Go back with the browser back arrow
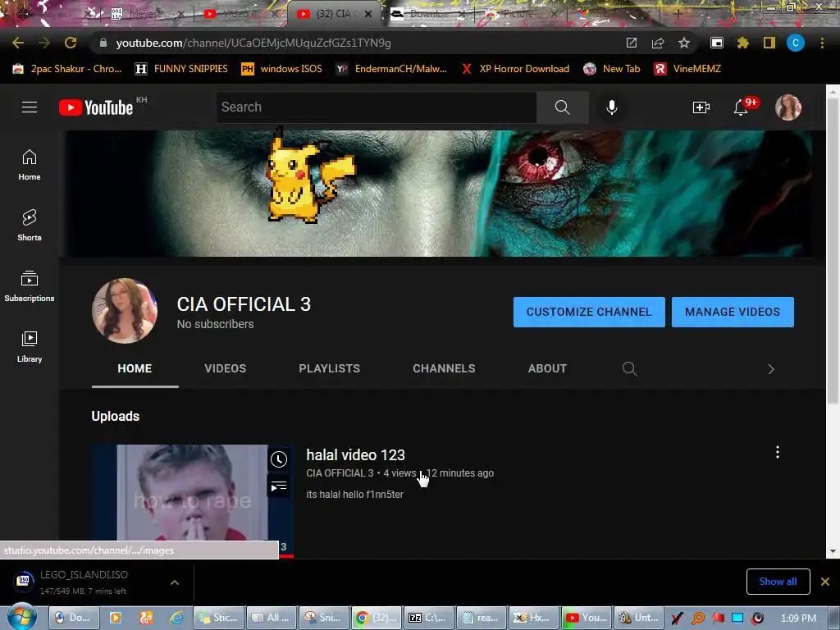Screen dimensions: 840x630 (18, 43)
